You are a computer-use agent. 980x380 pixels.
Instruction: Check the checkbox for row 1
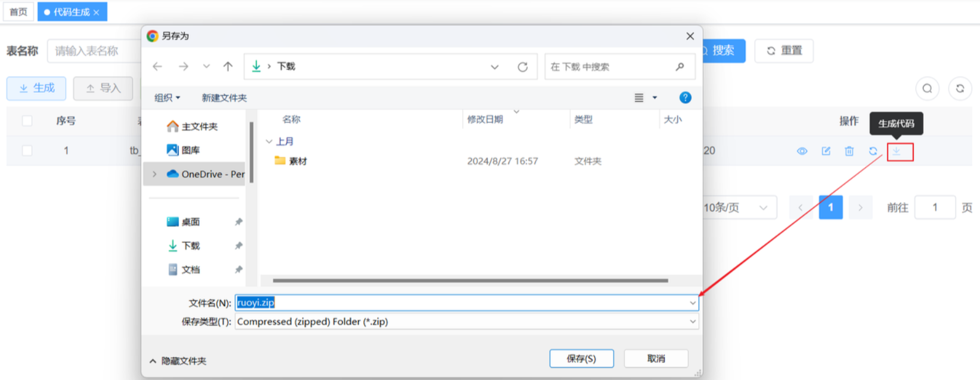[27, 151]
